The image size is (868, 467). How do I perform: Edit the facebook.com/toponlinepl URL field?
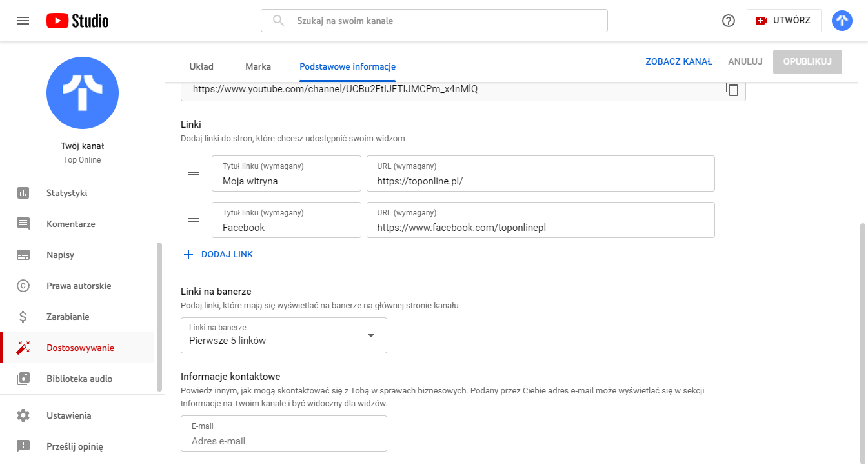(541, 220)
